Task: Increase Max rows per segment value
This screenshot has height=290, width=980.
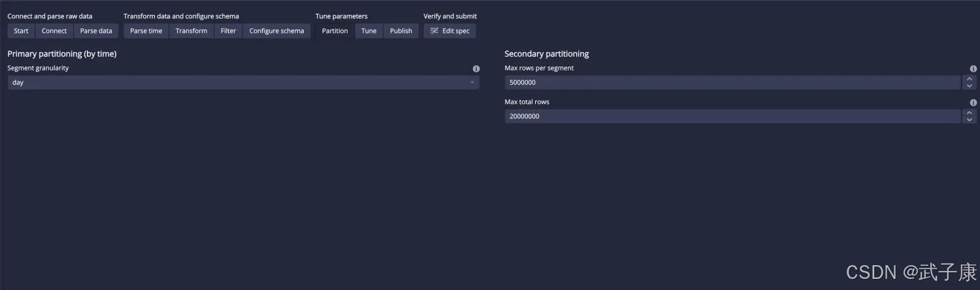Action: (970, 79)
